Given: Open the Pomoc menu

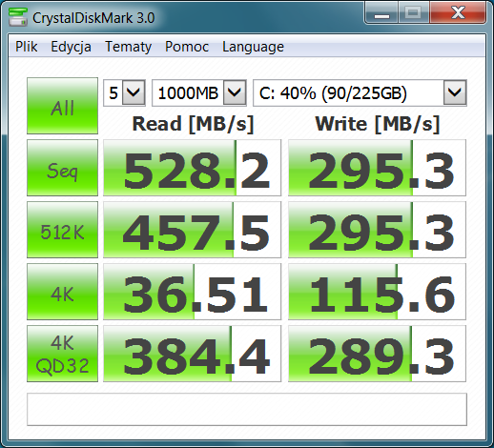Looking at the screenshot, I should (187, 47).
